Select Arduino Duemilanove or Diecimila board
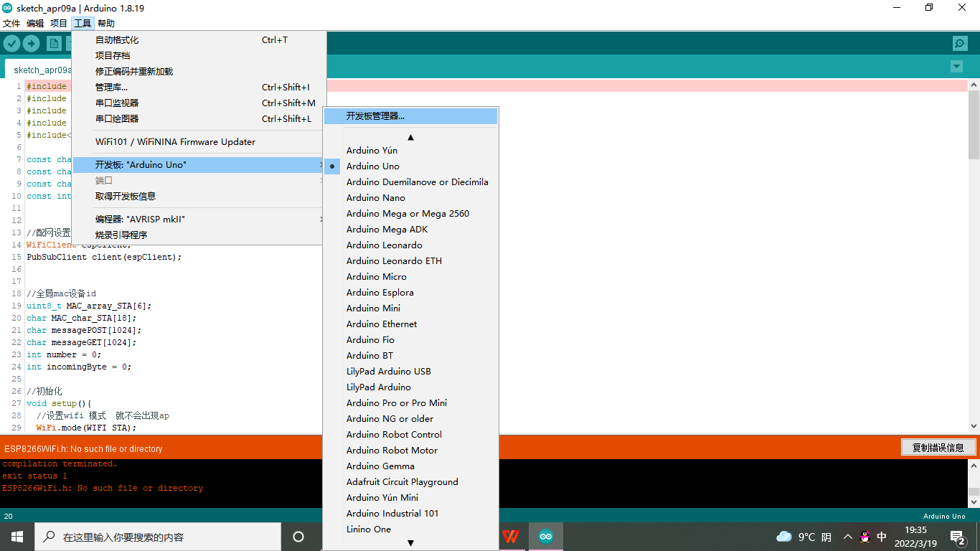Screen dimensions: 980x551 pyautogui.click(x=410, y=182)
